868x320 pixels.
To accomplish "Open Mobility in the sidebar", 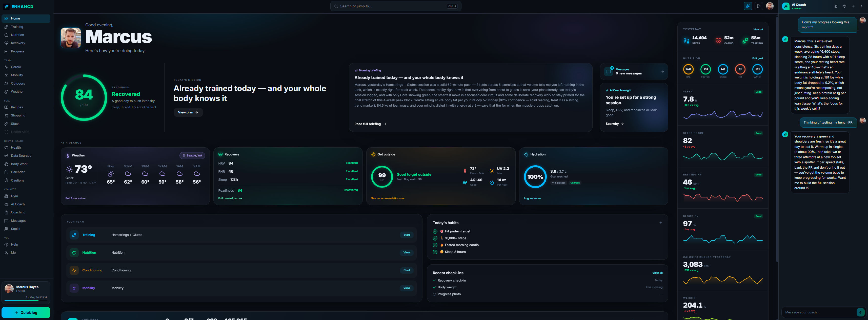I will [26, 75].
